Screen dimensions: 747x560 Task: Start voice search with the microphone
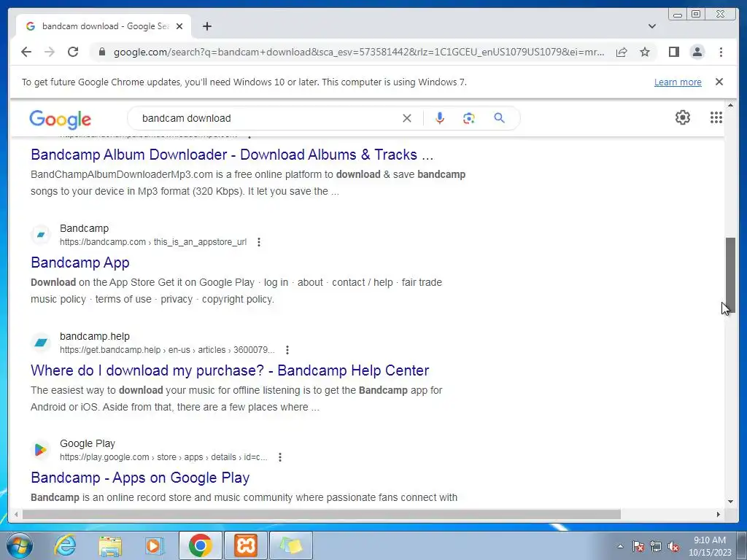pyautogui.click(x=440, y=118)
